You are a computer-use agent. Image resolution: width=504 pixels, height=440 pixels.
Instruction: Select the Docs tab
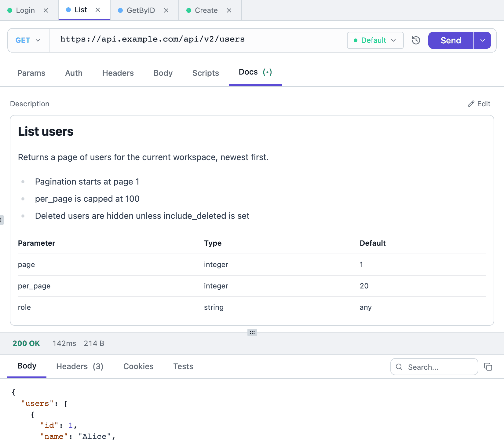click(x=255, y=72)
